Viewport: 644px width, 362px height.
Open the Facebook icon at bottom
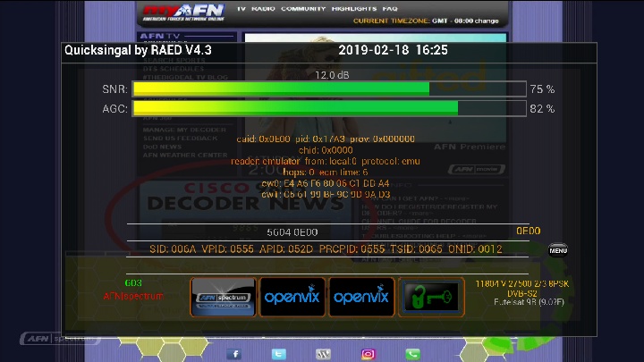tap(234, 354)
